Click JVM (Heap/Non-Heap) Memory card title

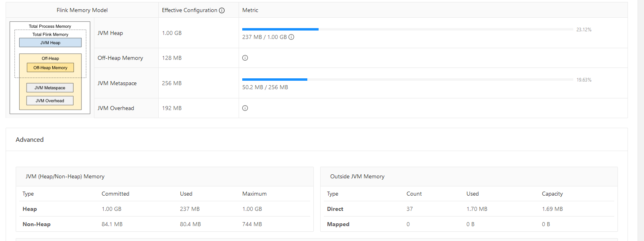point(65,176)
